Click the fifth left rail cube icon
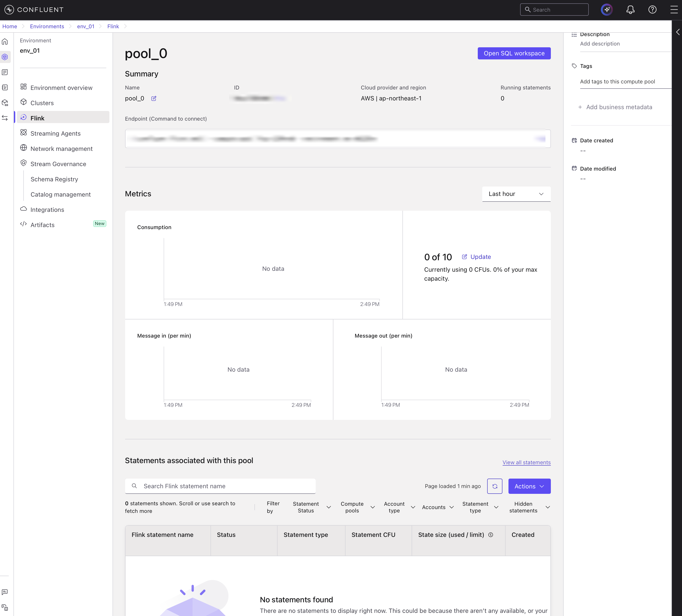Viewport: 682px width, 616px height. point(5,102)
